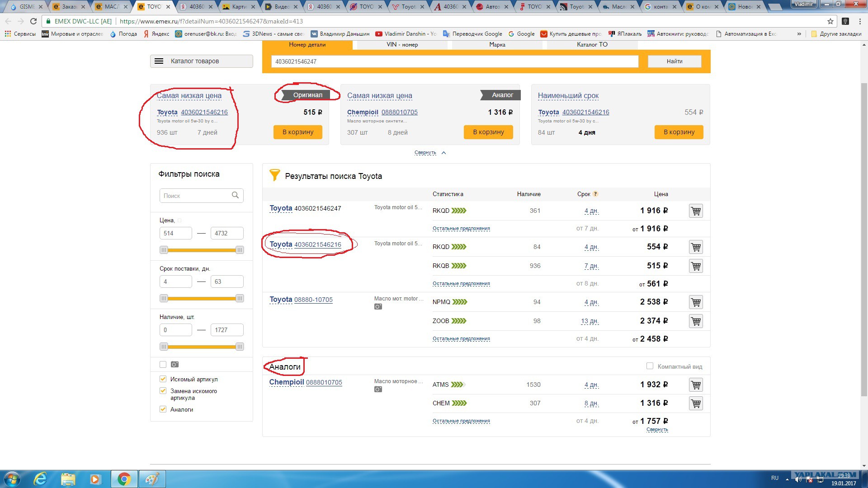The image size is (868, 488).
Task: Enable the Компактный вид checkbox
Action: [650, 366]
